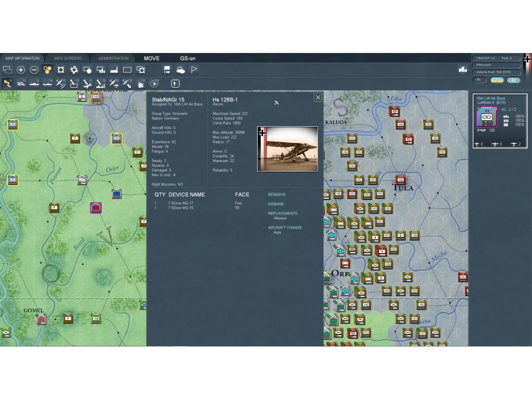Viewport: 532px width, 399px height.
Task: Click the zoom out minus icon
Action: pyautogui.click(x=34, y=70)
